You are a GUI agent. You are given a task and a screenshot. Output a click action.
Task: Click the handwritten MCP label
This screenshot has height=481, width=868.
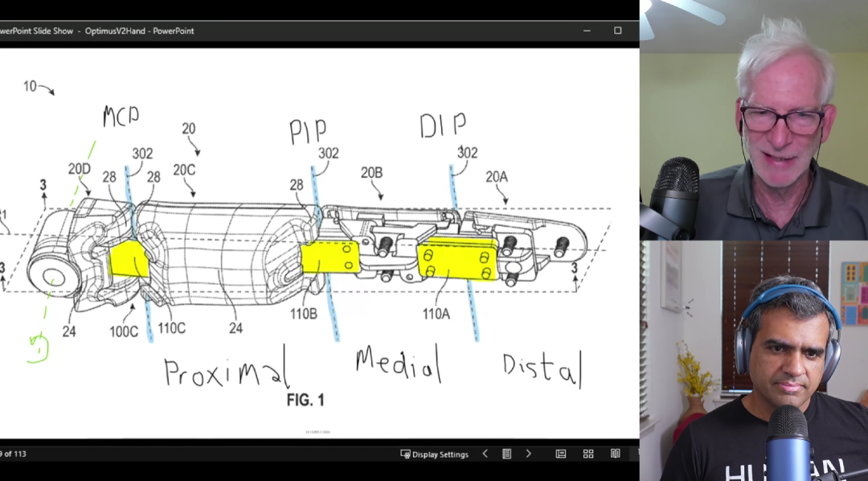click(x=121, y=117)
